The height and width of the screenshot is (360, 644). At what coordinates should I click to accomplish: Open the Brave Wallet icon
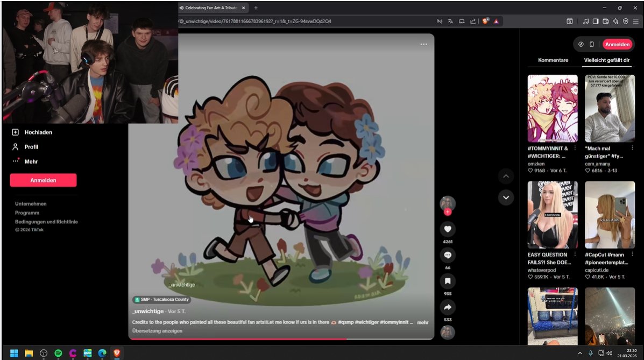(x=605, y=21)
